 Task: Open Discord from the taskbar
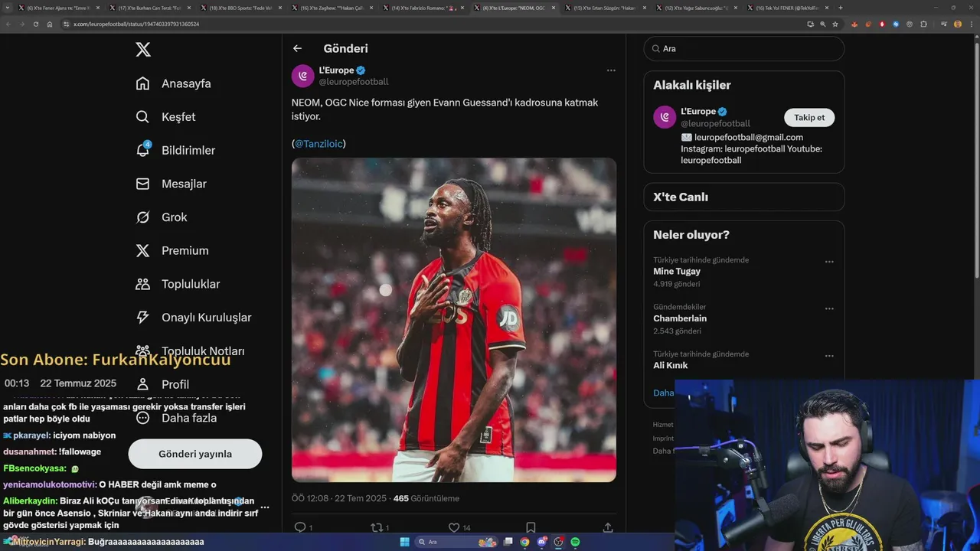click(x=541, y=542)
